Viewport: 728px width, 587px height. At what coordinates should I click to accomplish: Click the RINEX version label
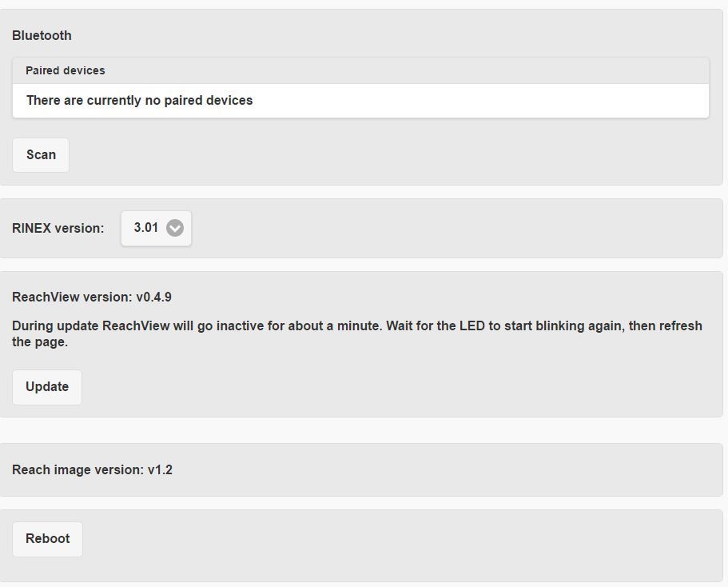pos(58,228)
